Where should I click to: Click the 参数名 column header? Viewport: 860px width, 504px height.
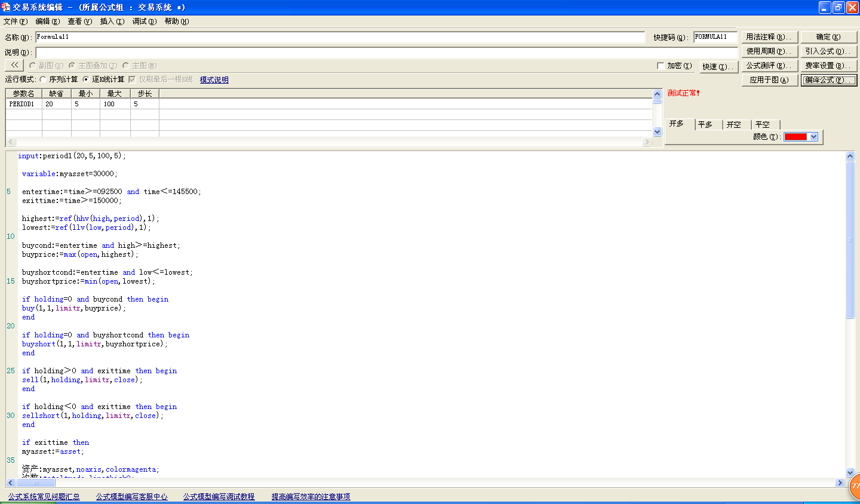[x=24, y=94]
